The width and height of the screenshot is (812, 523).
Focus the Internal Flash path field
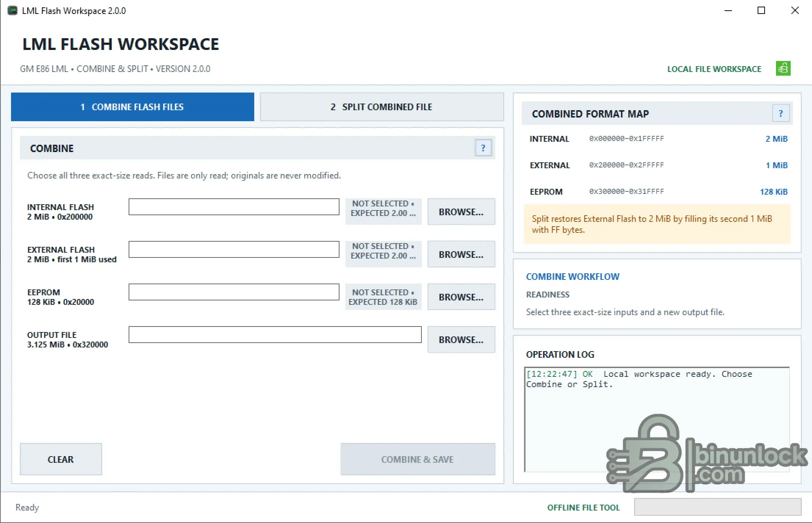point(234,207)
